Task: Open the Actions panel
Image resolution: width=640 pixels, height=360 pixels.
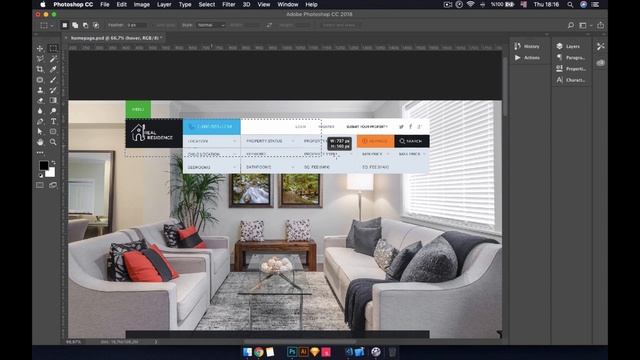Action: (x=527, y=58)
